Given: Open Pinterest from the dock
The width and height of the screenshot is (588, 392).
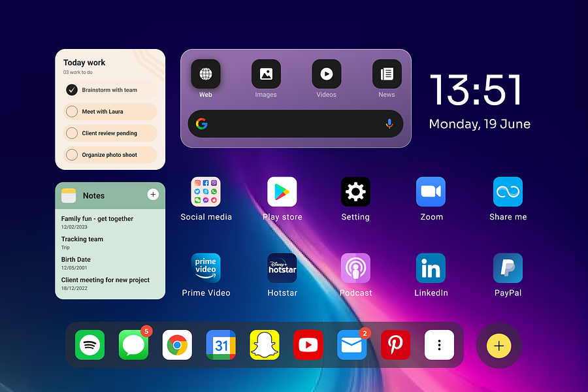Looking at the screenshot, I should (395, 345).
